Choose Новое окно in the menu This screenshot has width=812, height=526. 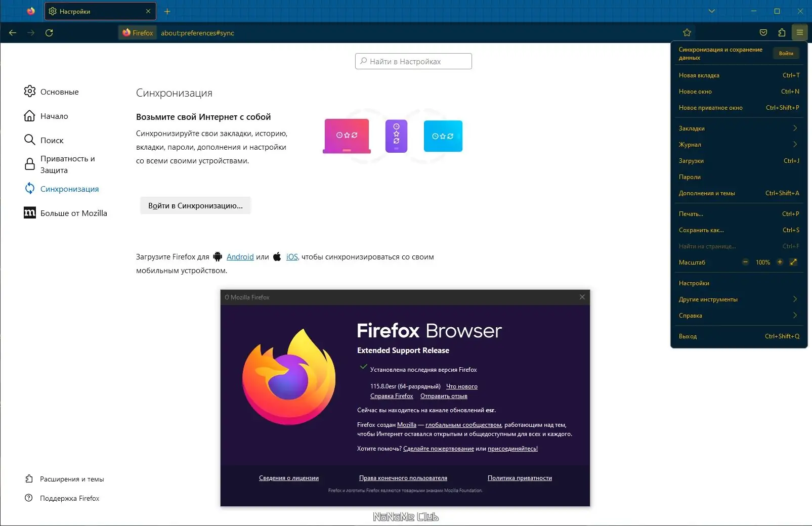click(739, 92)
